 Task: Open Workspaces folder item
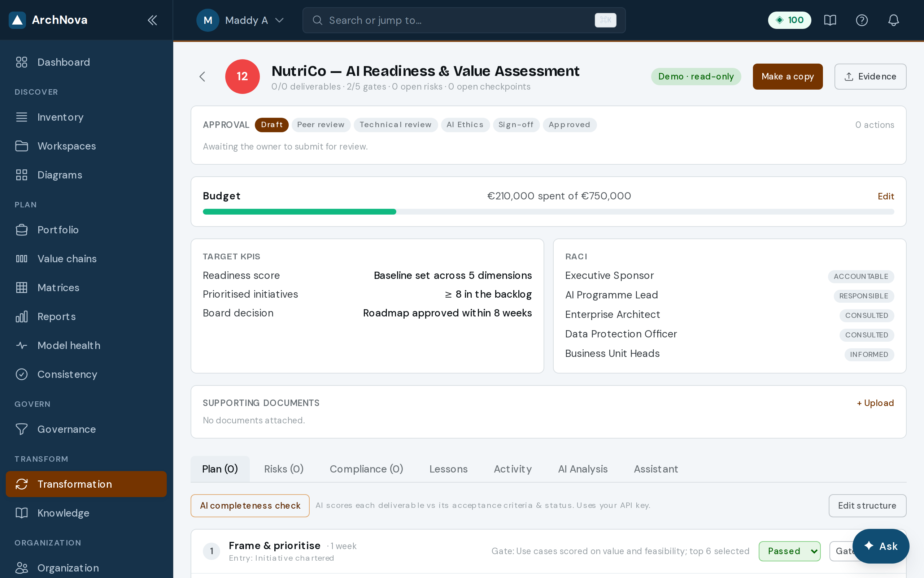(x=86, y=146)
